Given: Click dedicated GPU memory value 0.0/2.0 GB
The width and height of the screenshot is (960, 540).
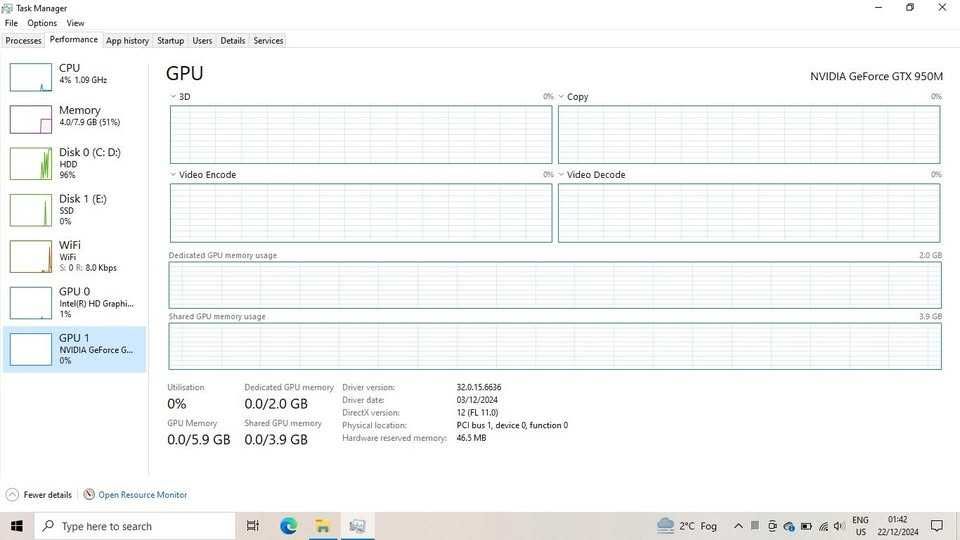Looking at the screenshot, I should point(276,404).
